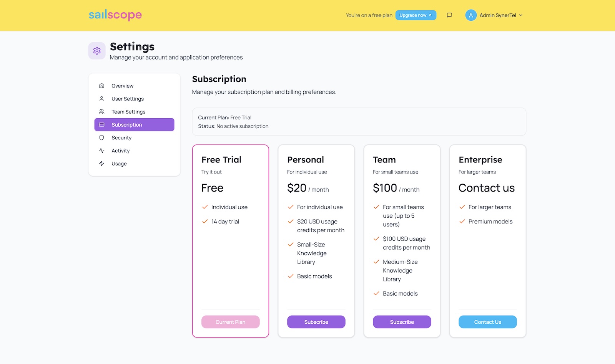The width and height of the screenshot is (615, 364).
Task: Click the Team Settings people icon
Action: coord(101,112)
